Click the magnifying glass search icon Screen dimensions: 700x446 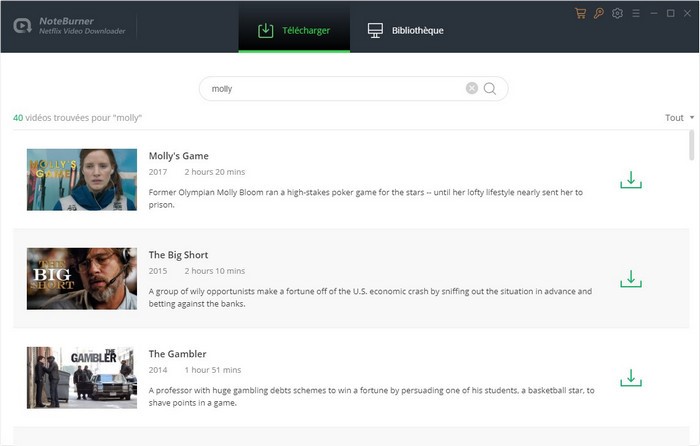(490, 88)
